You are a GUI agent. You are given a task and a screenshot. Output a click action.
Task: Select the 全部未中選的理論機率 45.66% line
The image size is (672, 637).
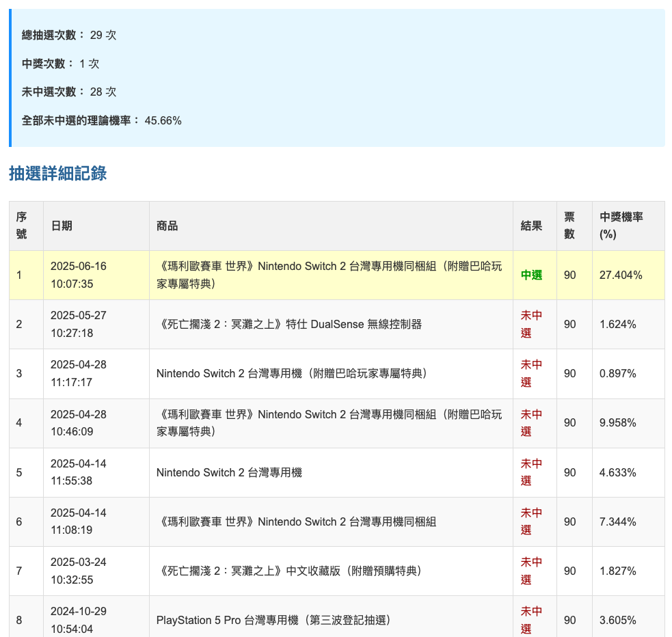tap(102, 120)
